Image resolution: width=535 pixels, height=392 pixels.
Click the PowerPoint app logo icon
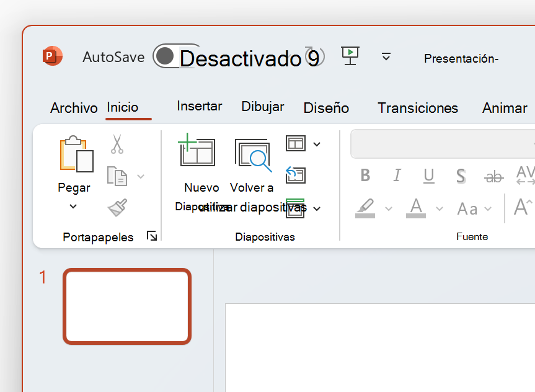(x=52, y=56)
